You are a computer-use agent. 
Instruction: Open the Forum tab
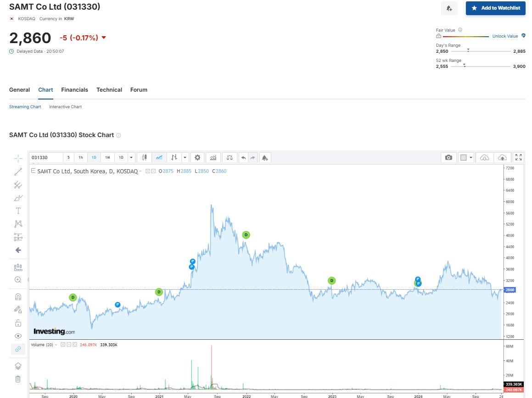pyautogui.click(x=139, y=90)
